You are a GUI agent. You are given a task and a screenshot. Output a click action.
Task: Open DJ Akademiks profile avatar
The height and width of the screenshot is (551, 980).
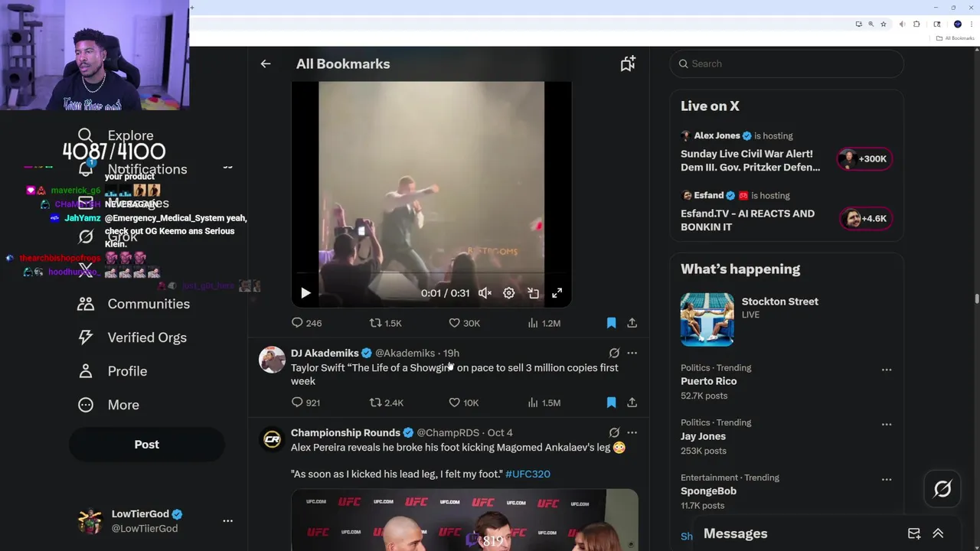[x=272, y=360]
